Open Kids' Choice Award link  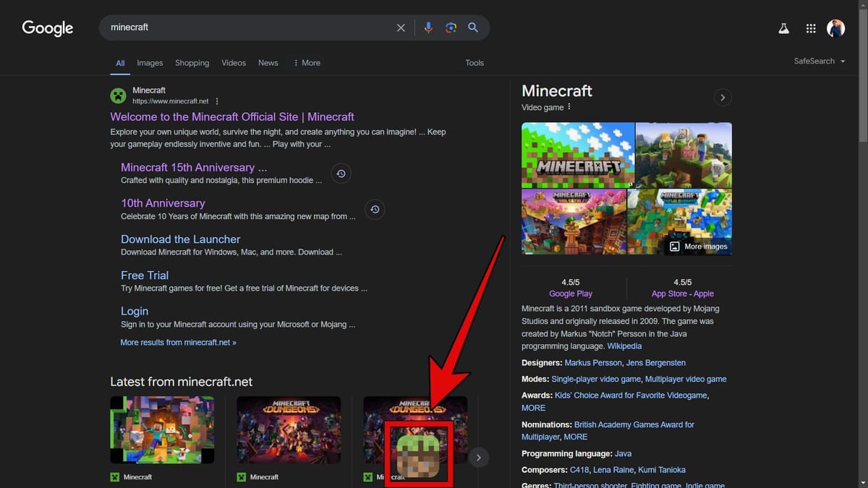coord(631,395)
